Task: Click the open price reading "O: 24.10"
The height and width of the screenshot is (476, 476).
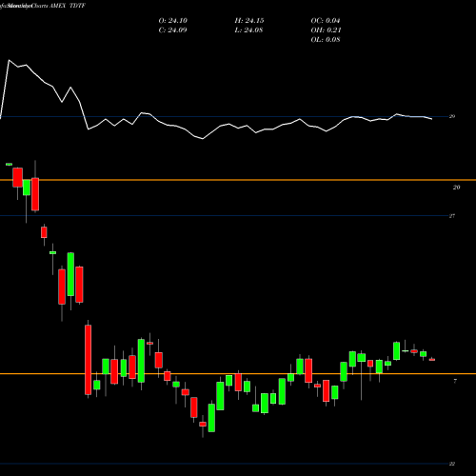Action: pyautogui.click(x=173, y=21)
